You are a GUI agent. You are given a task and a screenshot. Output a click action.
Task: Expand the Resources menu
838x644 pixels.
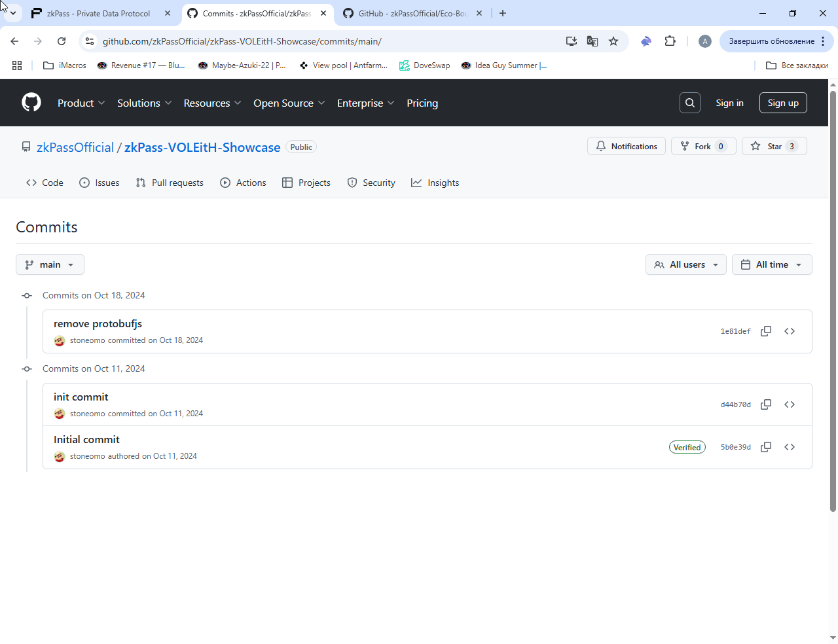pos(213,103)
